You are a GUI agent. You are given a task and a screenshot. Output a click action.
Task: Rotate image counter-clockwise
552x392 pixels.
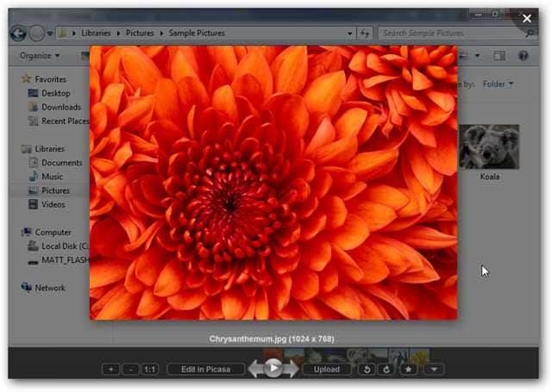point(368,369)
